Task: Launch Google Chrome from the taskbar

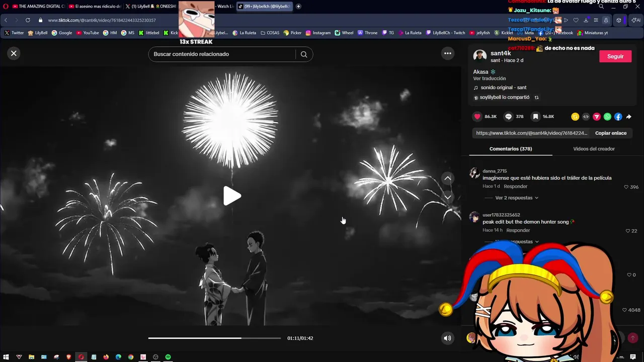Action: click(x=131, y=357)
